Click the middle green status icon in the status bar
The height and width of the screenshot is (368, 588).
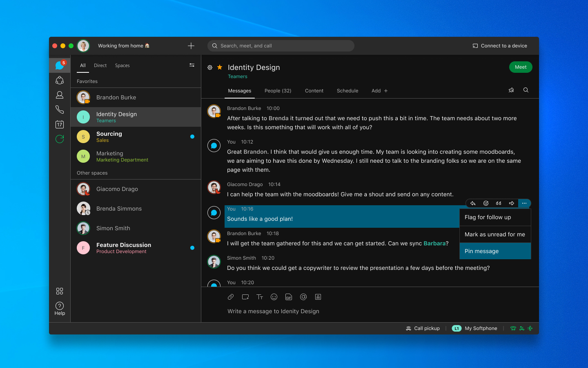coord(522,328)
